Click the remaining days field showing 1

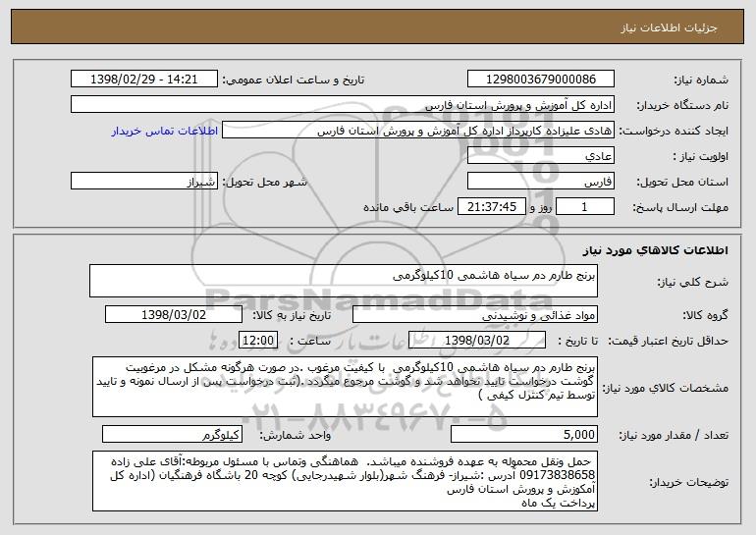click(x=585, y=207)
